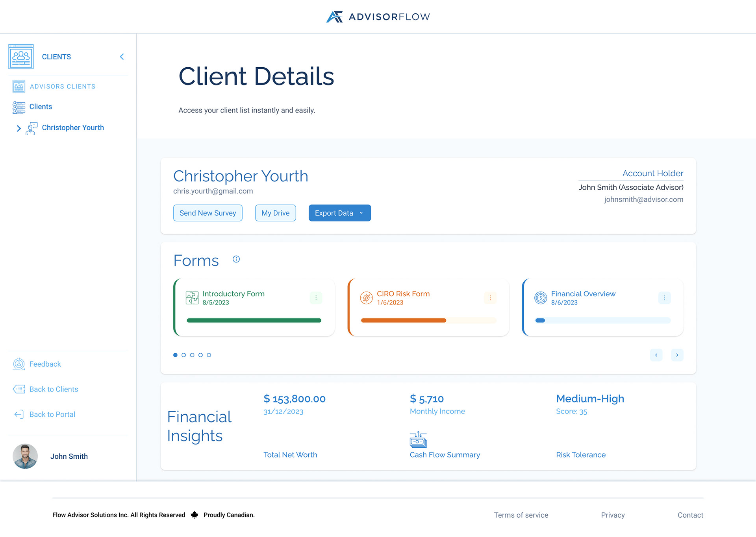Click the Back to Portal arrow icon
Viewport: 756px width, 537px height.
click(x=19, y=414)
